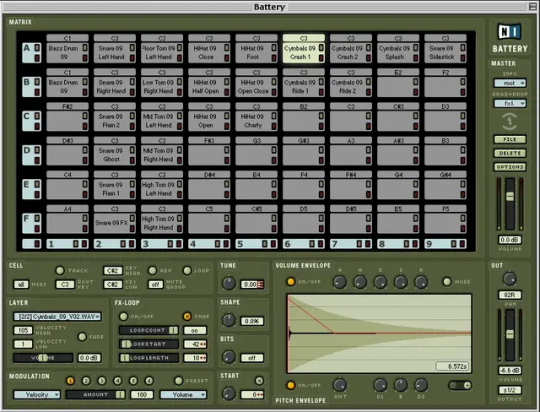Select modulation slot 2
Screen dimensions: 540x412
tap(86, 381)
